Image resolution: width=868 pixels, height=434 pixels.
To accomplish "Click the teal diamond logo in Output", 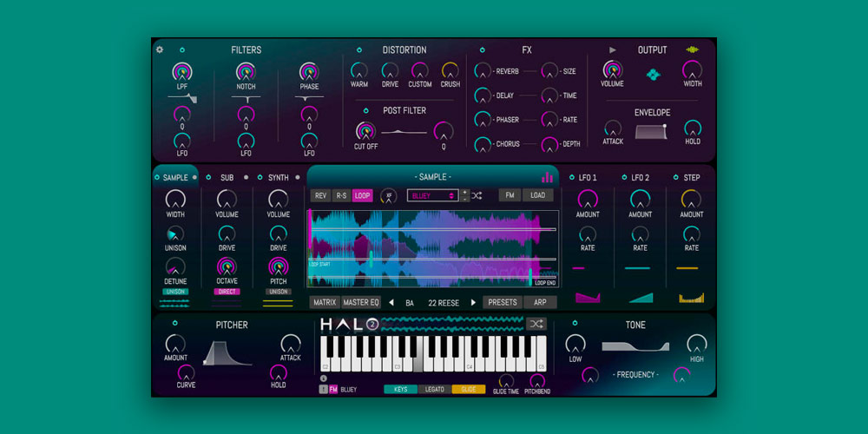I will [x=653, y=76].
